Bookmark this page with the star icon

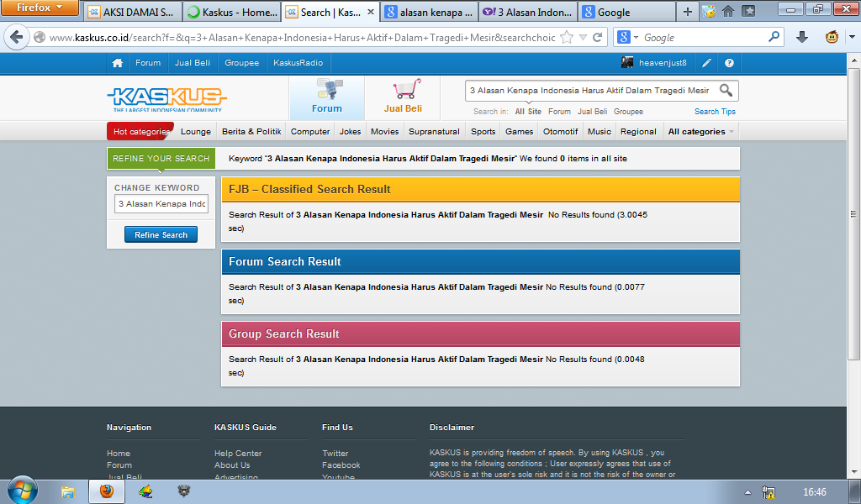click(x=567, y=37)
